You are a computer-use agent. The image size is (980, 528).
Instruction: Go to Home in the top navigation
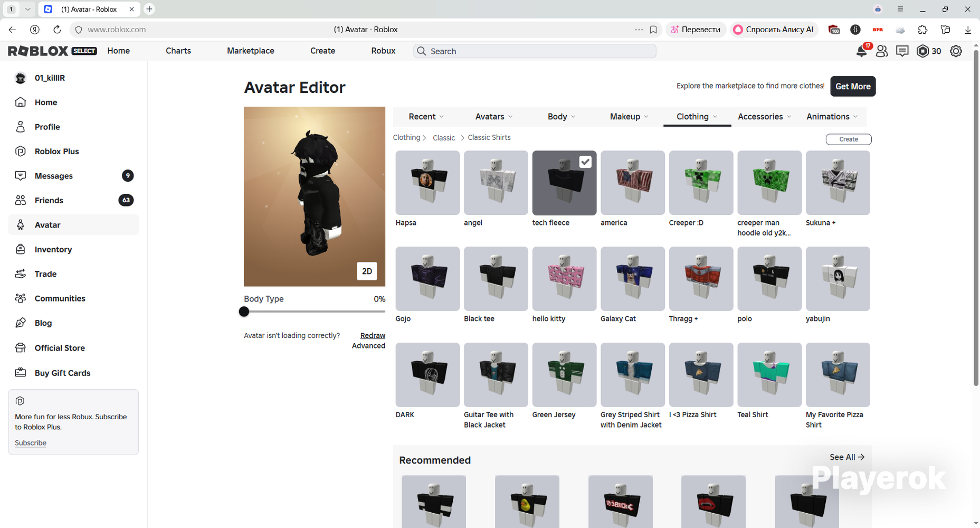tap(118, 51)
